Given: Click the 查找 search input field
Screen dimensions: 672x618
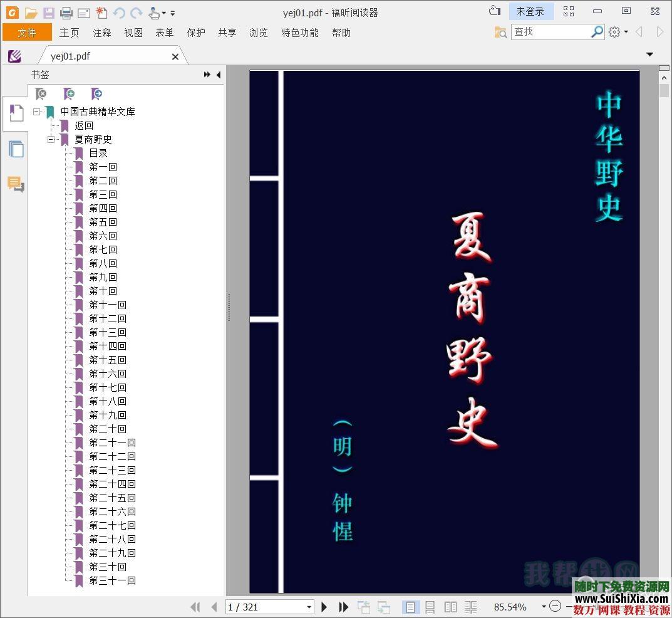Looking at the screenshot, I should pos(550,32).
